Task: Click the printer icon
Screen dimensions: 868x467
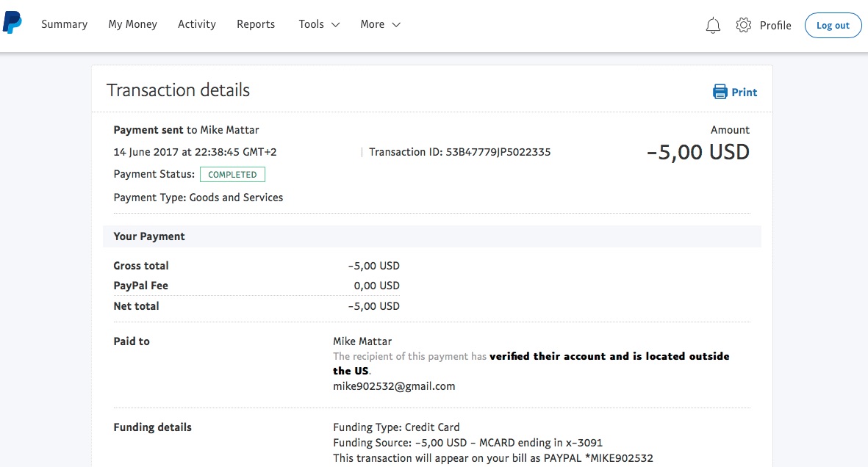Action: point(720,92)
